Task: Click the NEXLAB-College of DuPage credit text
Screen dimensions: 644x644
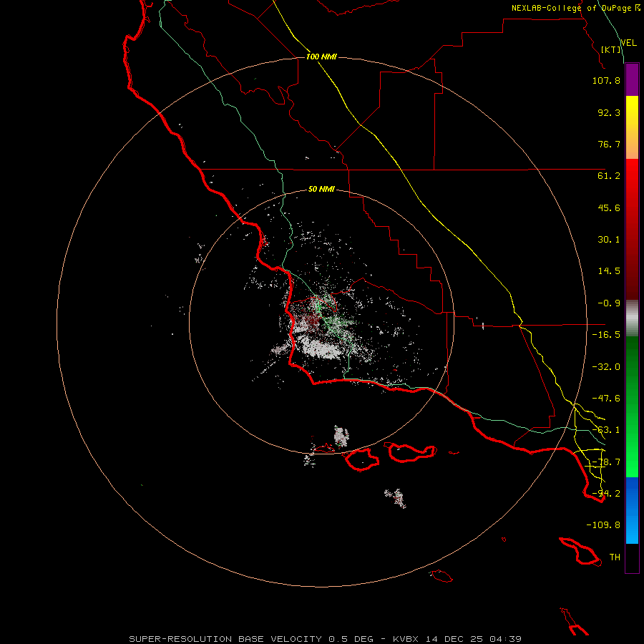Action: [575, 8]
